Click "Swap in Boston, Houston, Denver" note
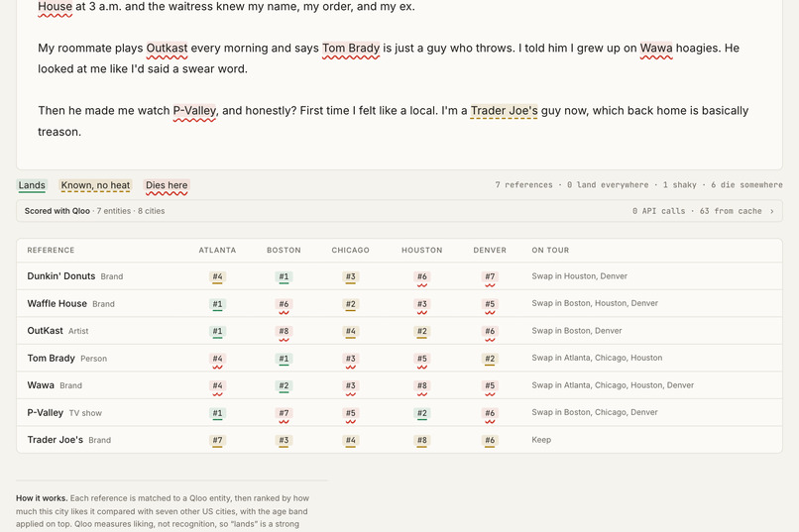Screen dimensions: 799x532 click(595, 303)
